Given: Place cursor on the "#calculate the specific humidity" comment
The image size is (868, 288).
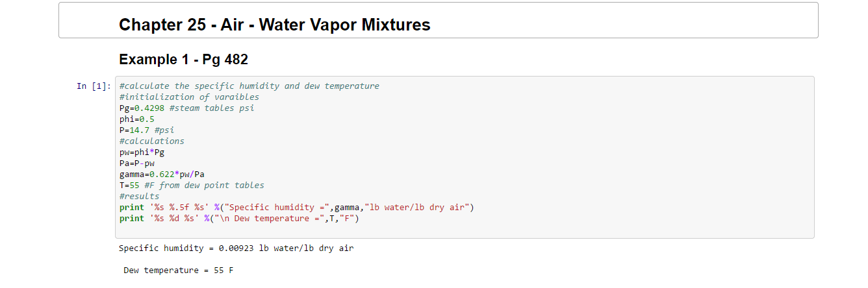Looking at the screenshot, I should coord(249,86).
